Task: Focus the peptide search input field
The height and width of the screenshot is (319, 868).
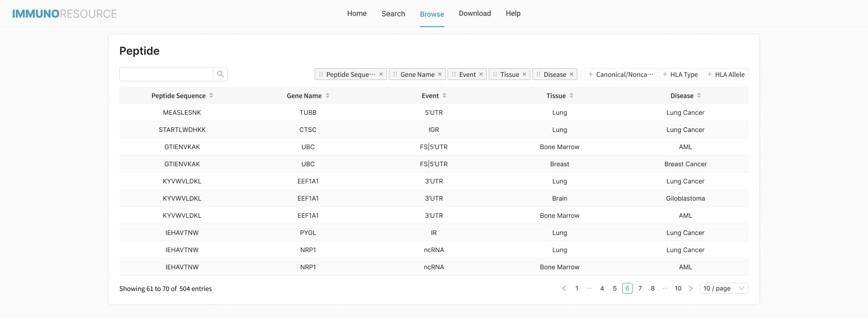Action: pyautogui.click(x=166, y=74)
